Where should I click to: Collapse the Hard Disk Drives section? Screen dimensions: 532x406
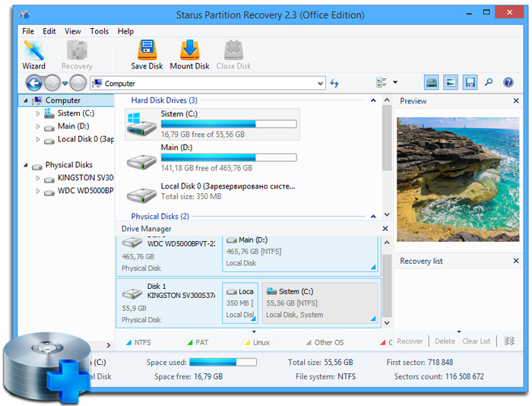click(373, 100)
